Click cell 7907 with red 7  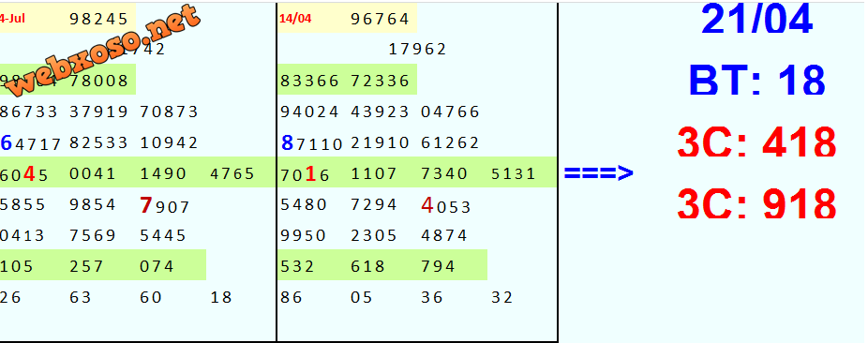click(x=165, y=206)
